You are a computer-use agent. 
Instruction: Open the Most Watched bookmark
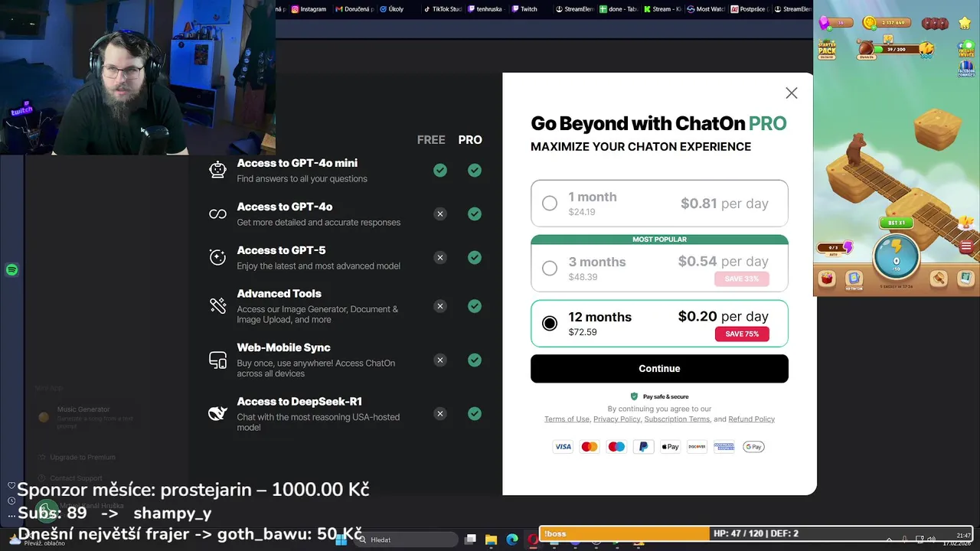click(706, 9)
